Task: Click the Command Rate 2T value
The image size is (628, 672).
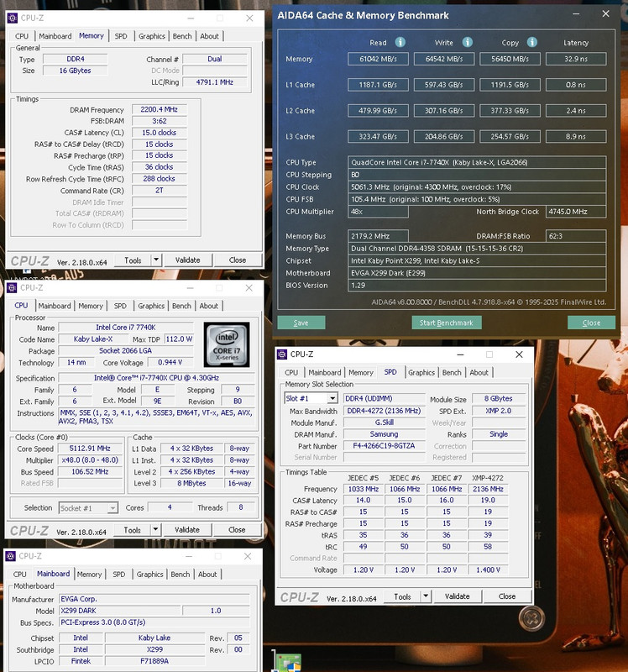Action: coord(160,191)
